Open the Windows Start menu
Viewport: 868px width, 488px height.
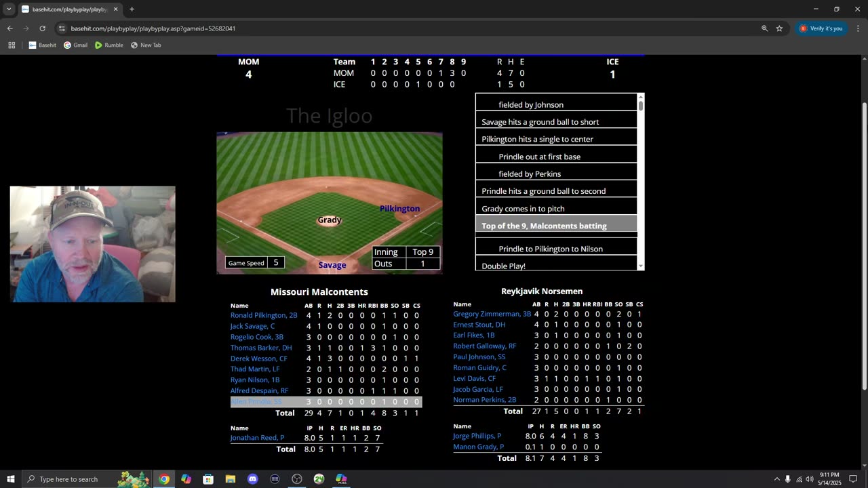[x=11, y=479]
